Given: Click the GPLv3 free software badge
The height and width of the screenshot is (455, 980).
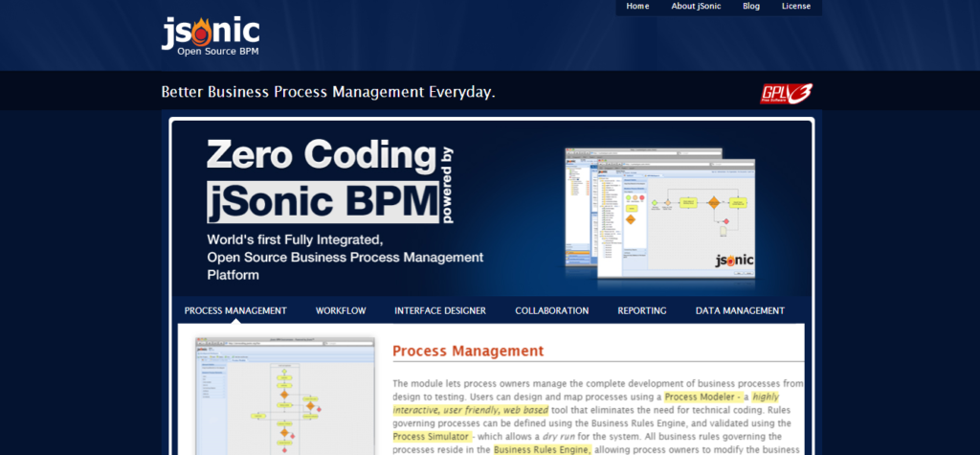Looking at the screenshot, I should (787, 93).
